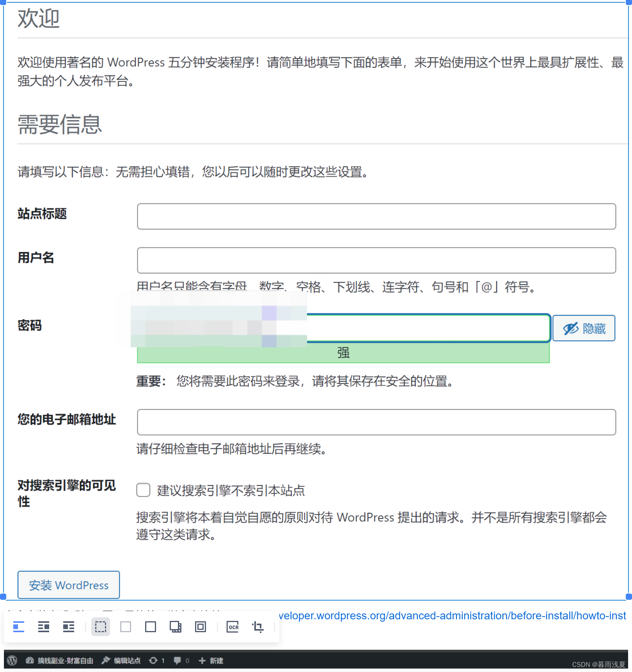Click the 对搜索引擎的可见性 label

(67, 493)
